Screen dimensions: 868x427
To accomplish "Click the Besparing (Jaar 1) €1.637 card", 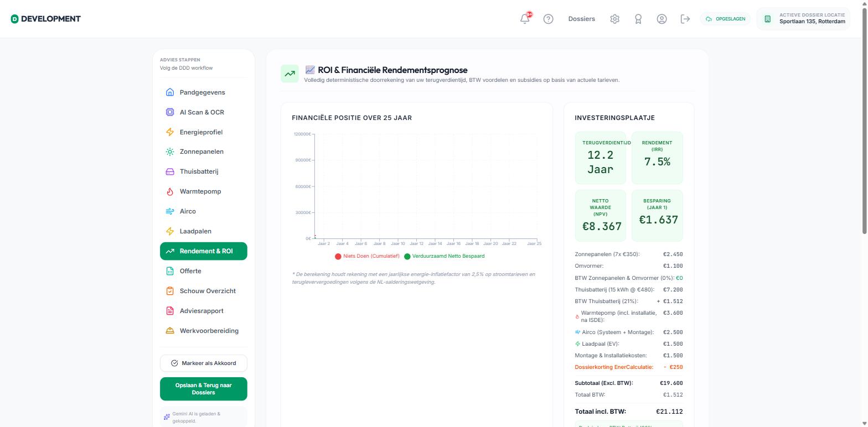I will (x=657, y=216).
